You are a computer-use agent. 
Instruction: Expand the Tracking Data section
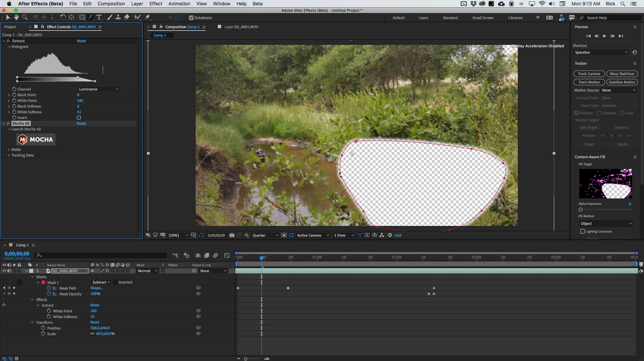click(9, 155)
